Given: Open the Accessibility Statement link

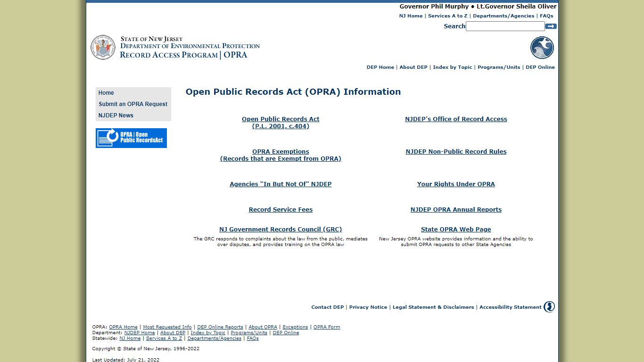Looking at the screenshot, I should [510, 307].
